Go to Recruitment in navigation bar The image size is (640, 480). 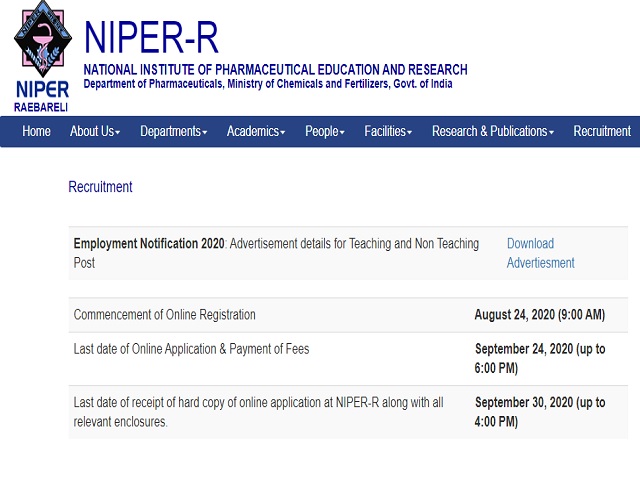click(602, 131)
